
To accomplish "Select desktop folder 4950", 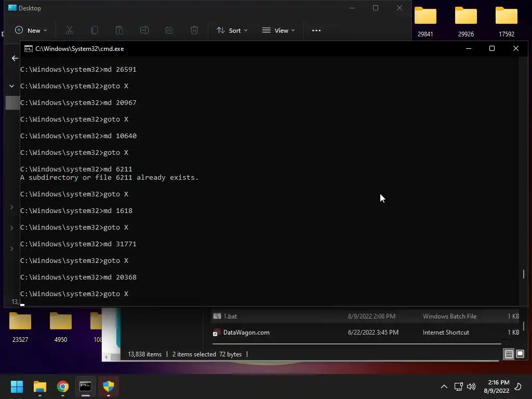I will [61, 327].
